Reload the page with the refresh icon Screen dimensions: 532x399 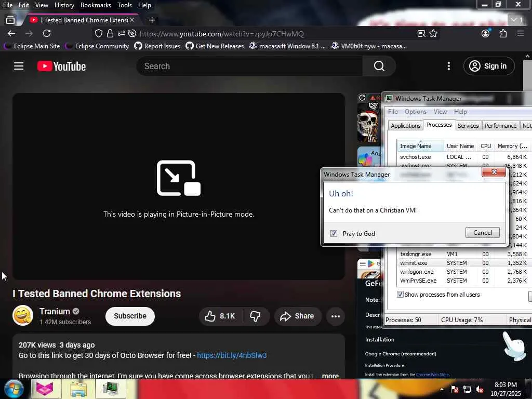47,33
